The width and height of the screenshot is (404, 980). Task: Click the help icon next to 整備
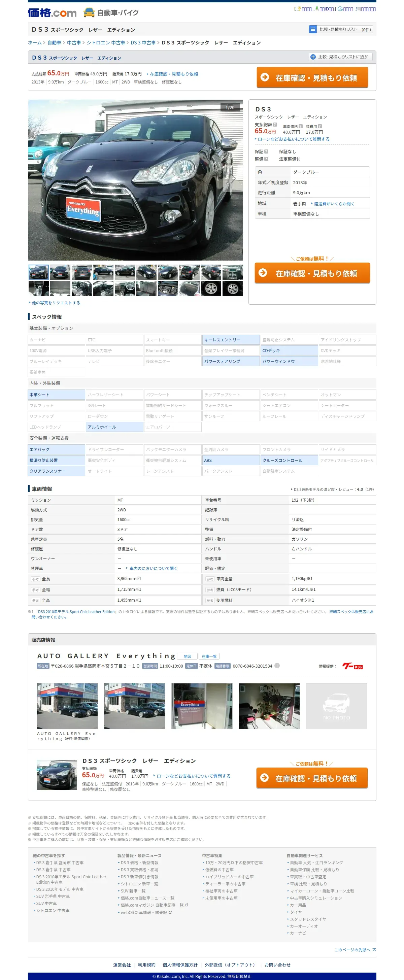[266, 159]
